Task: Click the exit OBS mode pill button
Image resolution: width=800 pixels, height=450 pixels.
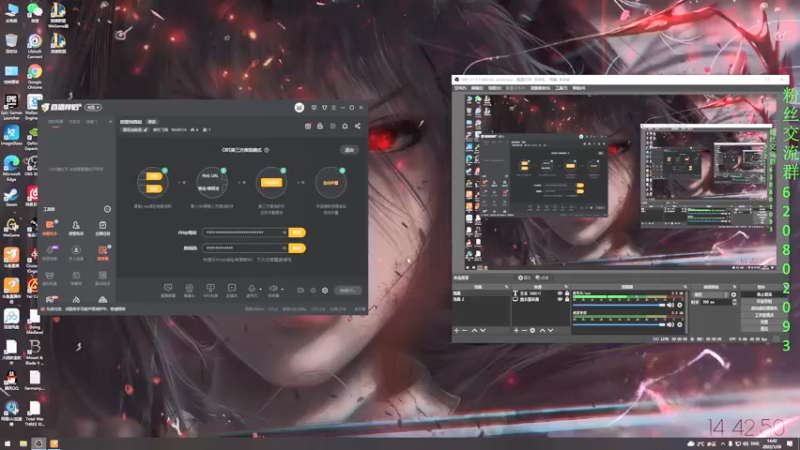Action: point(349,150)
